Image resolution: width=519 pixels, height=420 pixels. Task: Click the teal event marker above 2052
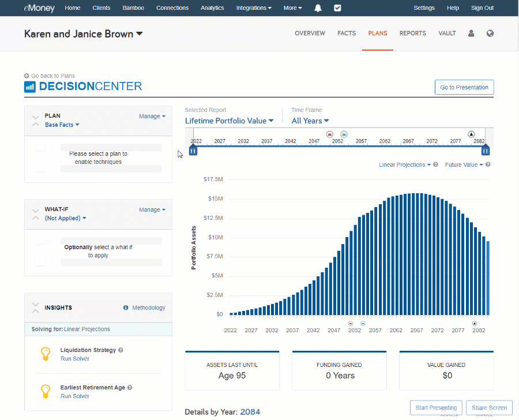coord(344,134)
